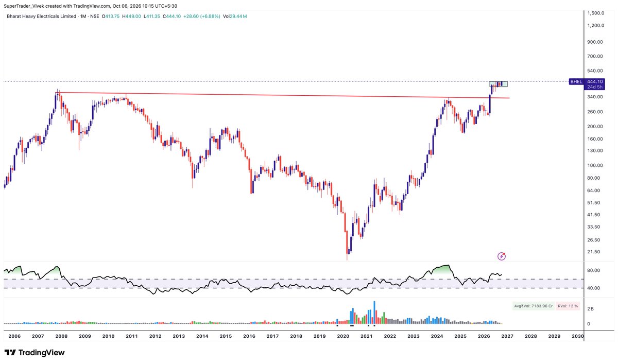Click the 33.50 price axis label
The height and width of the screenshot is (364, 618).
click(x=593, y=227)
